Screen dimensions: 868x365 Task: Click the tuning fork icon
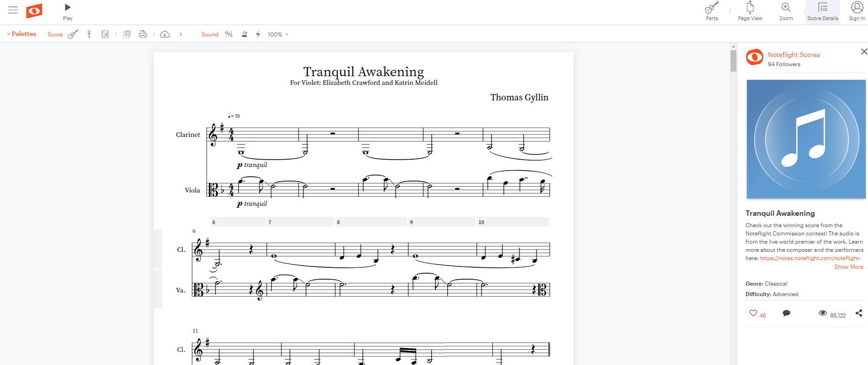click(x=89, y=34)
